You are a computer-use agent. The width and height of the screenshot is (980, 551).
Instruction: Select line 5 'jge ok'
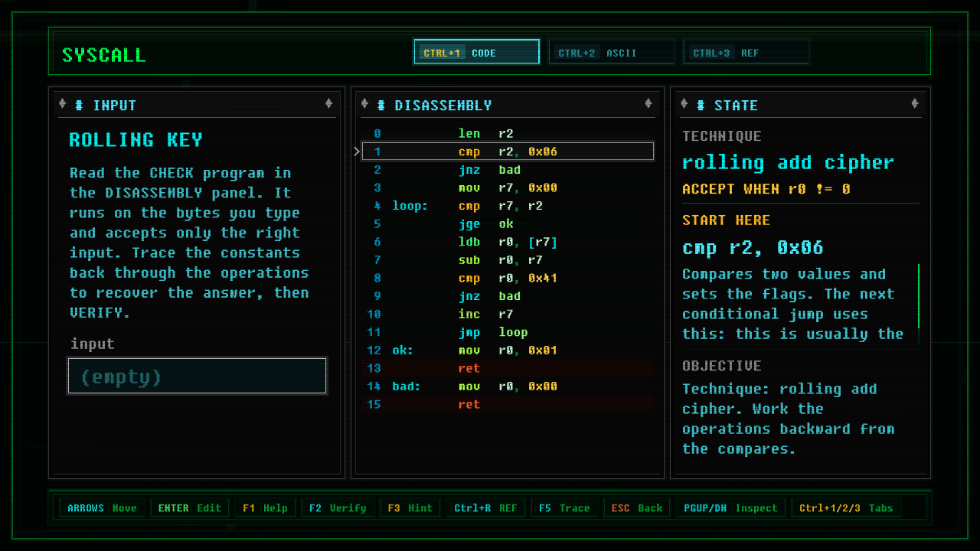coord(508,223)
